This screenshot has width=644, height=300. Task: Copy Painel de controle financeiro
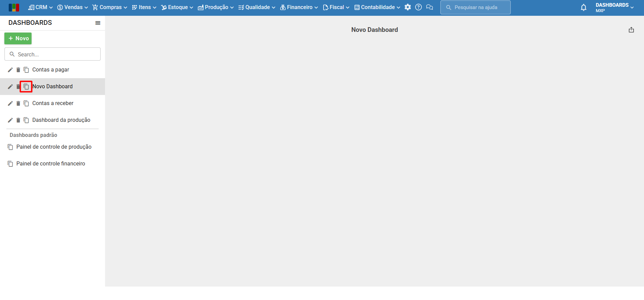coord(10,164)
